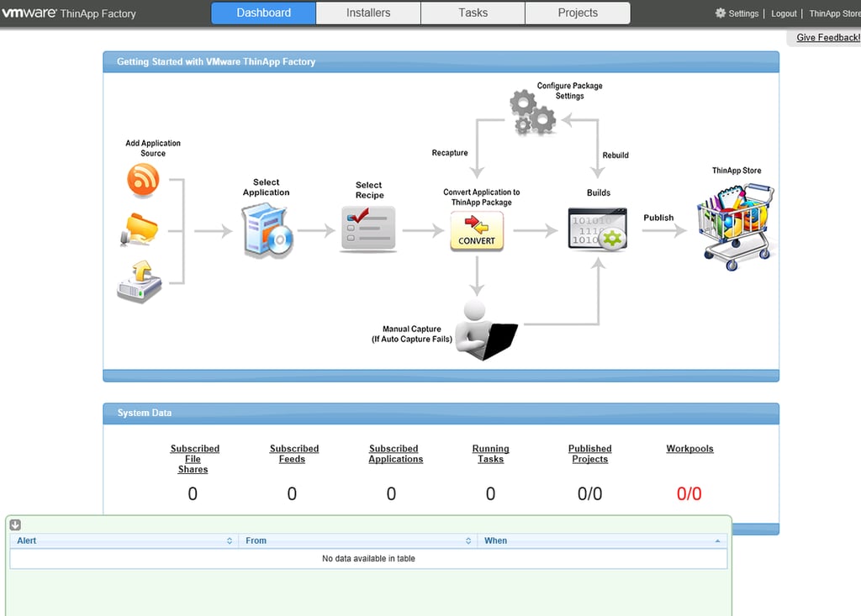Switch to the Dashboard tab

tap(263, 13)
